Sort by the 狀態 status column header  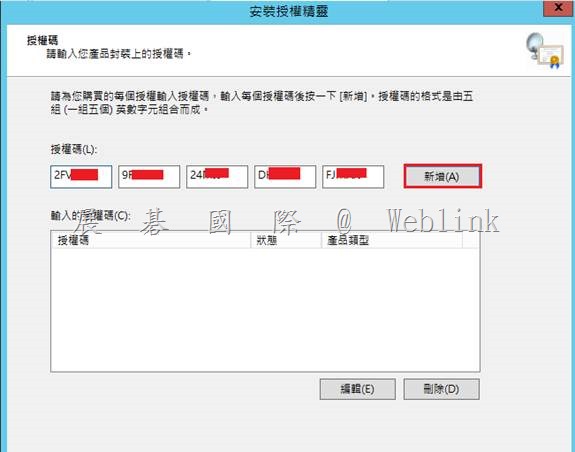click(286, 240)
